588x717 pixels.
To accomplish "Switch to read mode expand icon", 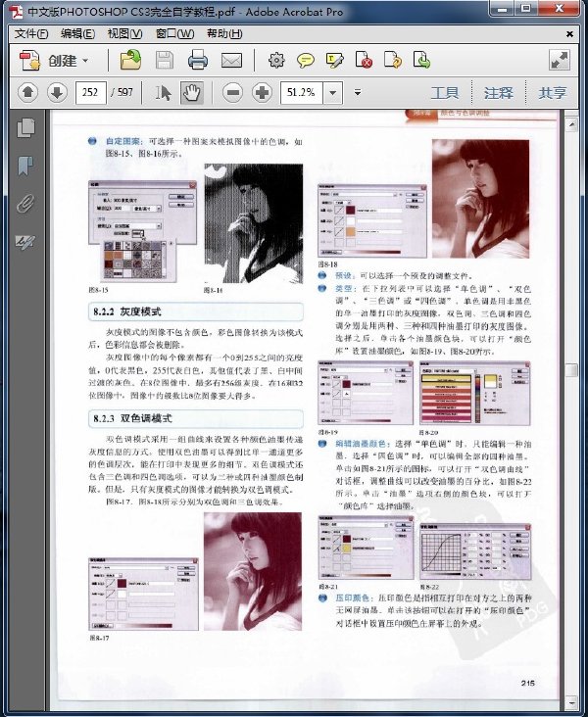I will coord(560,61).
